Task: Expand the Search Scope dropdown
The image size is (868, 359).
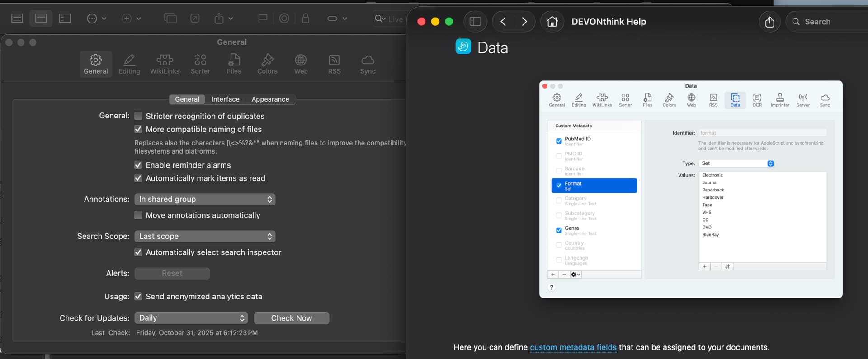Action: tap(205, 237)
